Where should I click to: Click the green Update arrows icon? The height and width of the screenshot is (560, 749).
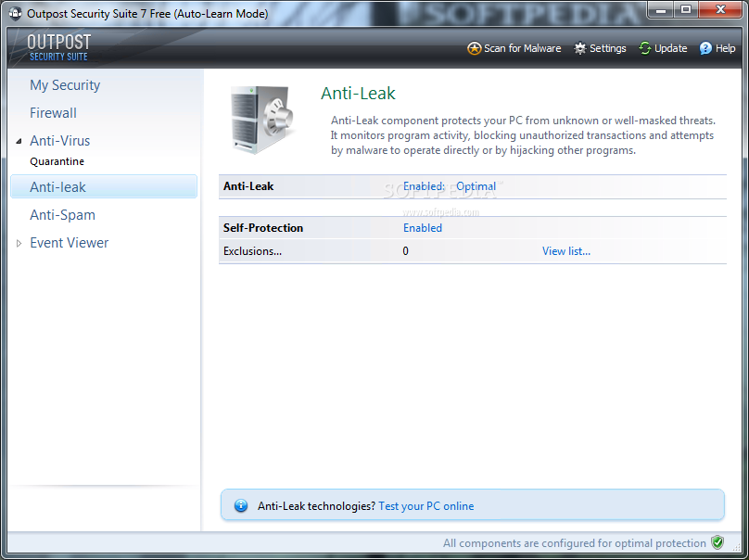point(645,48)
